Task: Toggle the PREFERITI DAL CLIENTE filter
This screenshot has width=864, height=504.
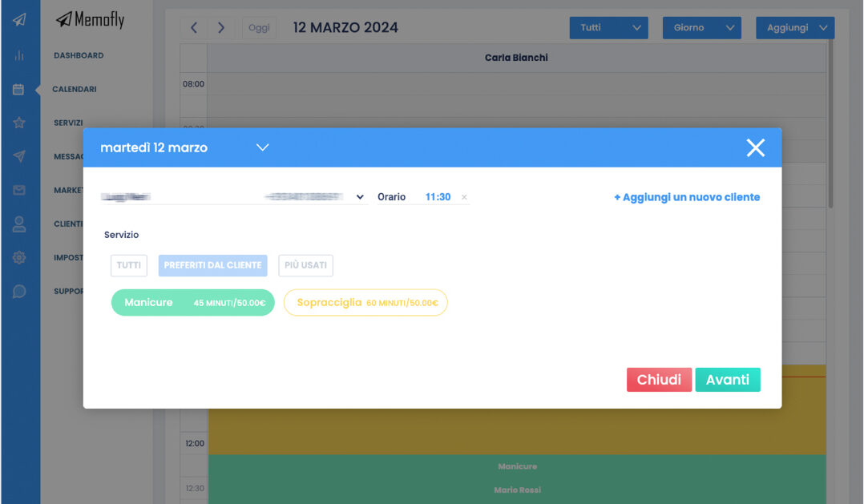Action: tap(212, 265)
